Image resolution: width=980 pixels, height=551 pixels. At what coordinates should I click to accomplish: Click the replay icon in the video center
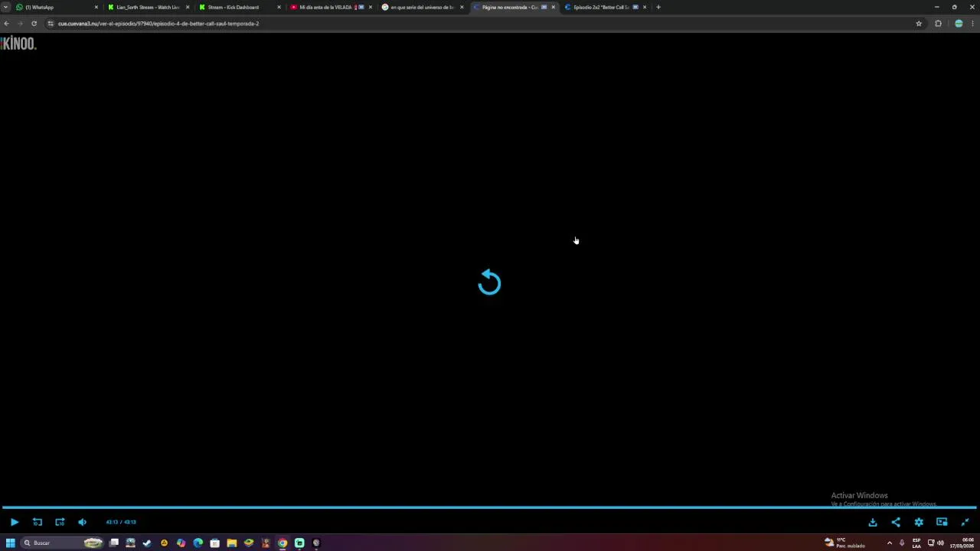pos(489,282)
